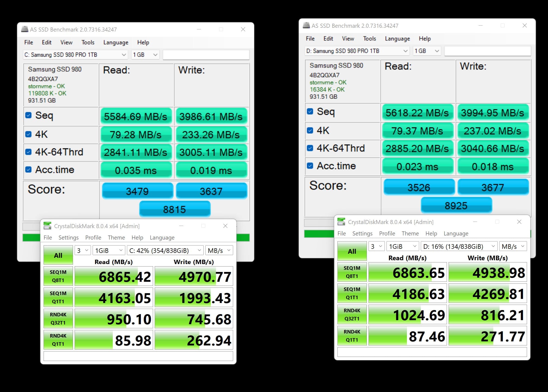
Task: Click the bottom comment field in D: CrystalDiskMark window
Action: [432, 352]
